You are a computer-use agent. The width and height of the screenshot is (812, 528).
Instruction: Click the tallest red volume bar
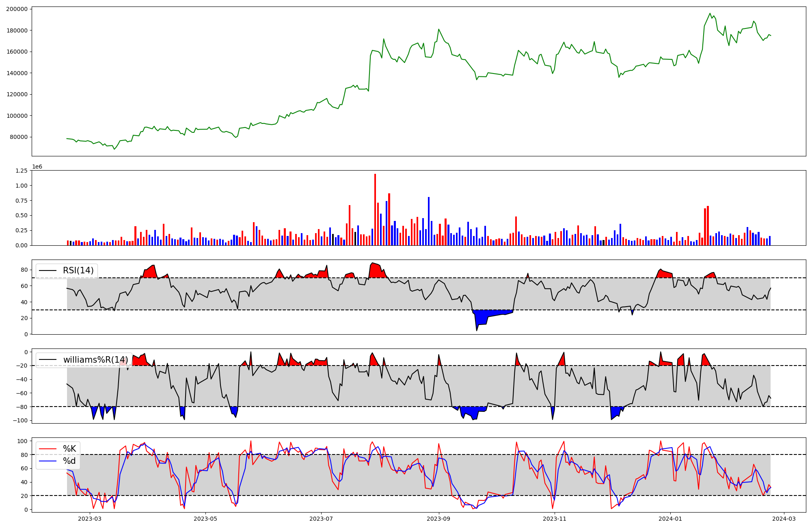(375, 209)
